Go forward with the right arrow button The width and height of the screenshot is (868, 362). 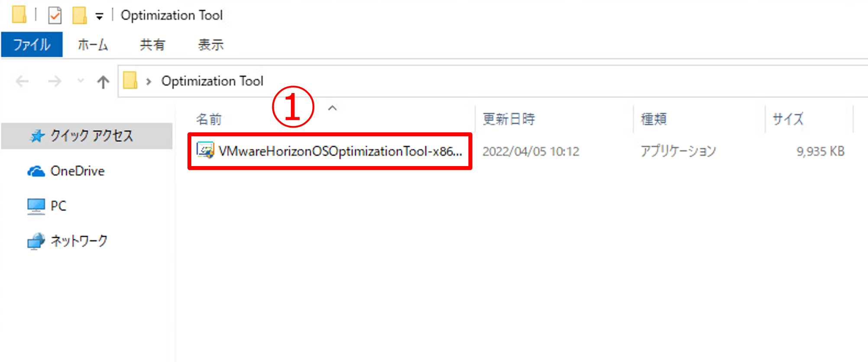pyautogui.click(x=55, y=81)
